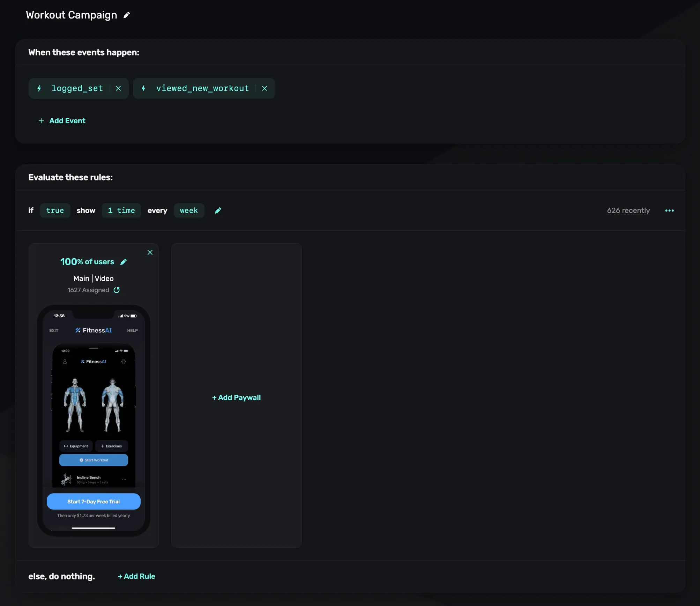The image size is (700, 606).
Task: Edit the Workout Campaign name pencil icon
Action: [x=127, y=15]
